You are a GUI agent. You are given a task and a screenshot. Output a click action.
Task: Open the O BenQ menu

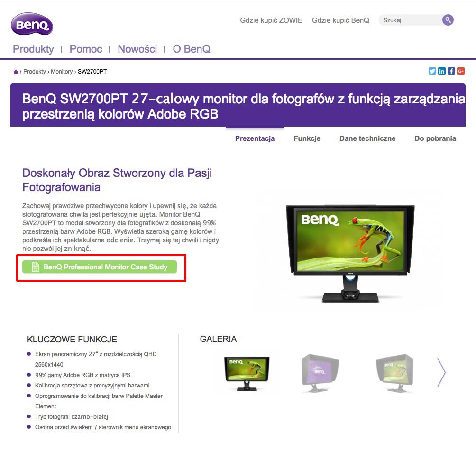click(x=192, y=49)
